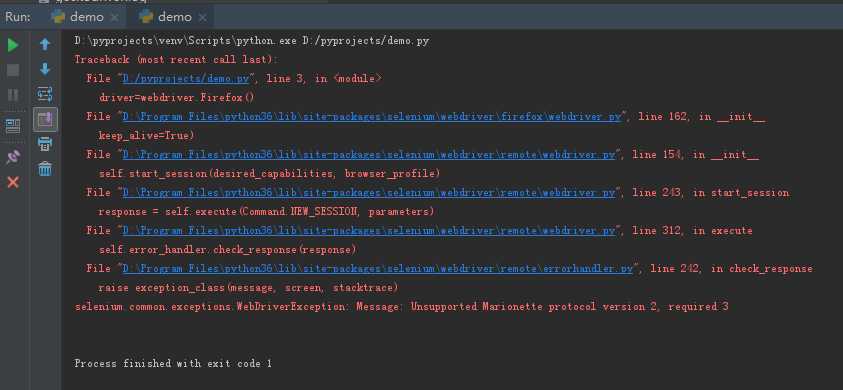Image resolution: width=843 pixels, height=390 pixels.
Task: Go up the stack trace with up arrow
Action: (45, 45)
